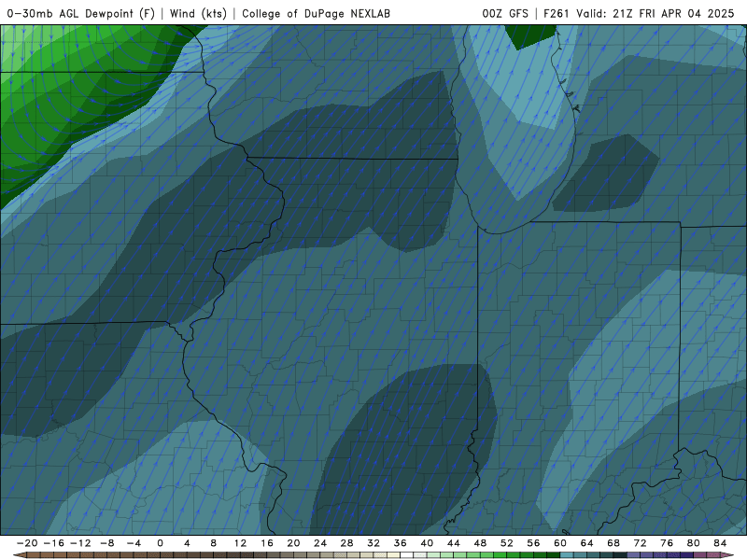Click the purple right arrow end of color scale

727,555
